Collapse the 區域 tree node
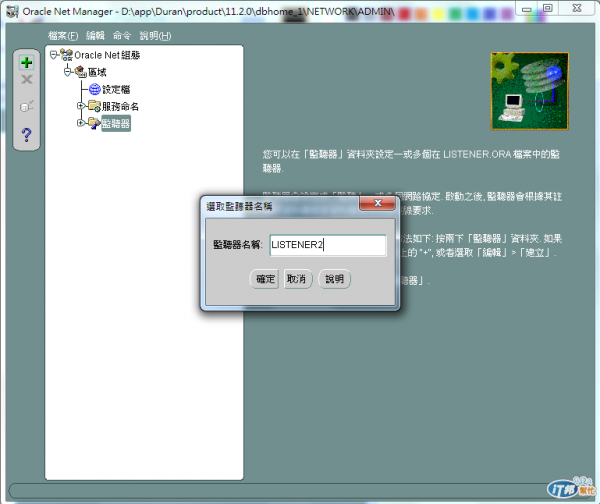 tap(67, 72)
